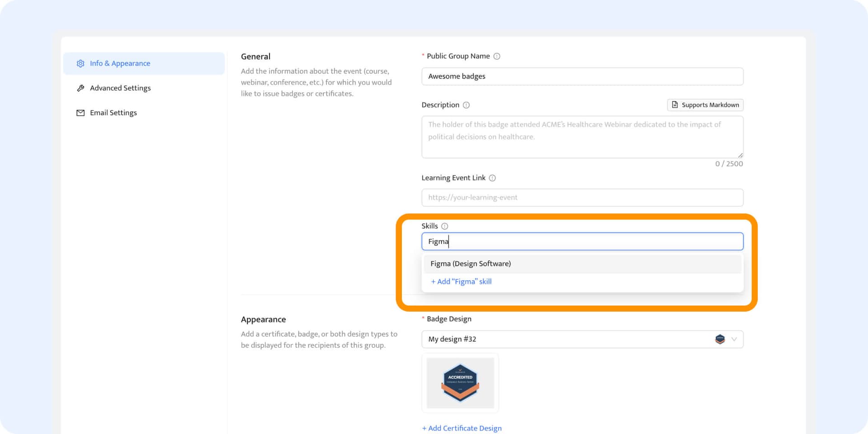Click Add "Figma" skill

[461, 281]
